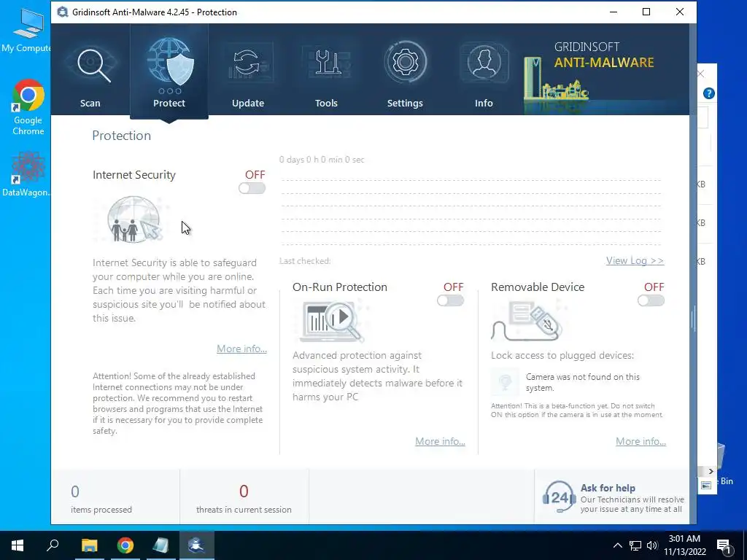747x560 pixels.
Task: Click the Last checked label
Action: (305, 261)
